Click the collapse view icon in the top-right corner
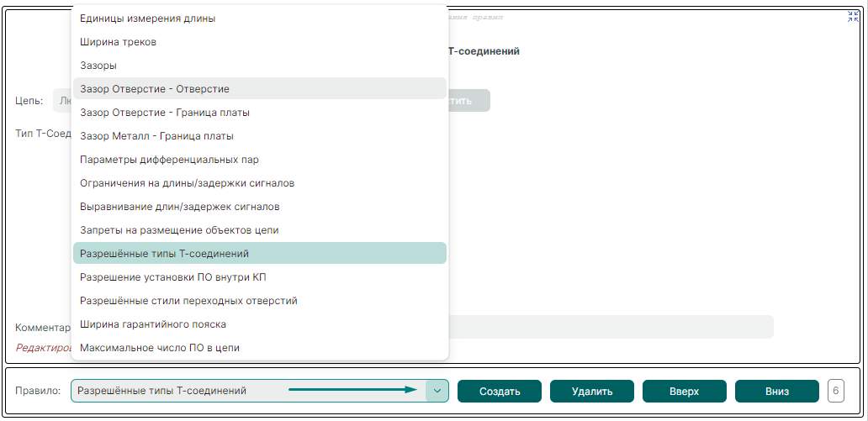This screenshot has width=868, height=421. click(x=853, y=17)
